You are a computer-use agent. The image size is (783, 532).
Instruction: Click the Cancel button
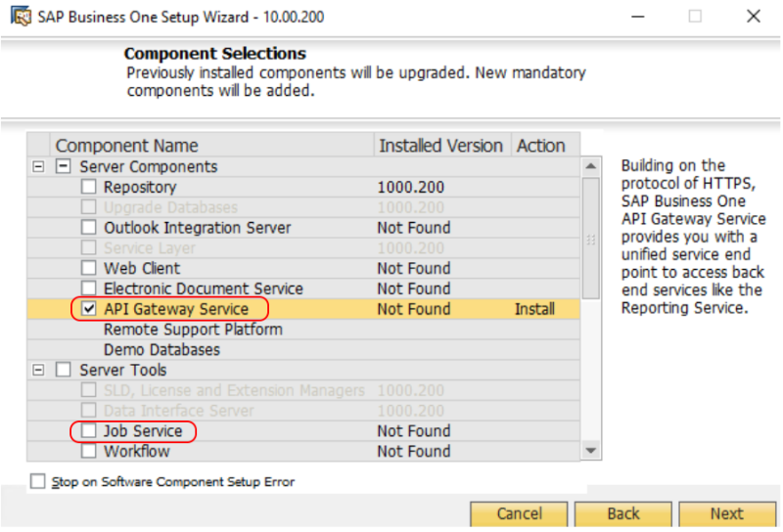(x=519, y=514)
